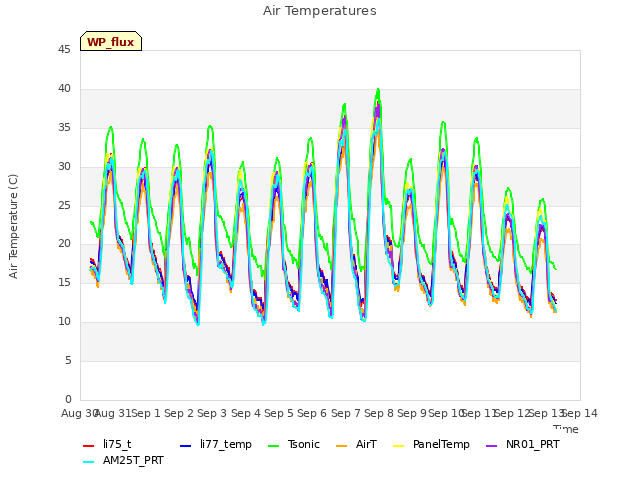The width and height of the screenshot is (640, 480).
Task: Toggle the AirT legend entry
Action: [356, 444]
